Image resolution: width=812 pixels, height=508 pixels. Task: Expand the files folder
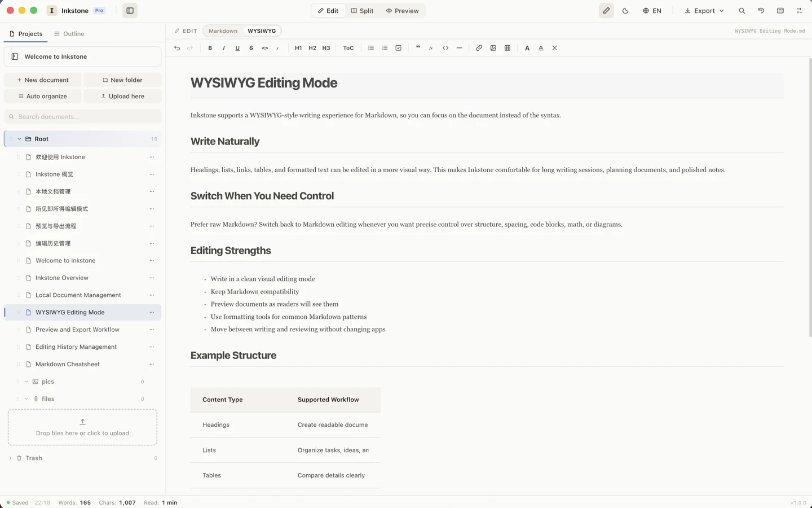[x=27, y=399]
